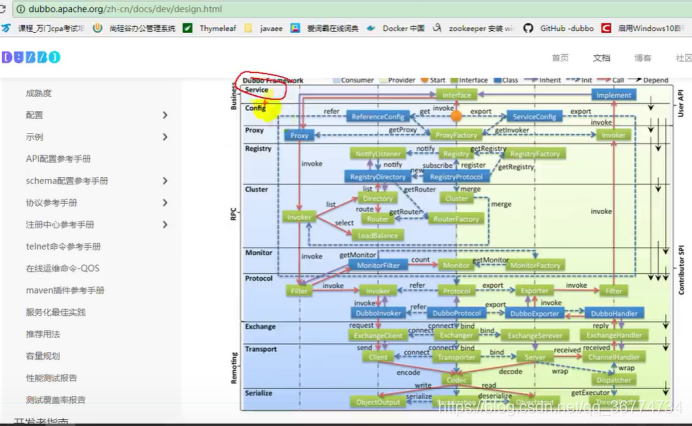This screenshot has height=426, width=692.
Task: Click the LoadBalance box in diagram
Action: coord(378,236)
